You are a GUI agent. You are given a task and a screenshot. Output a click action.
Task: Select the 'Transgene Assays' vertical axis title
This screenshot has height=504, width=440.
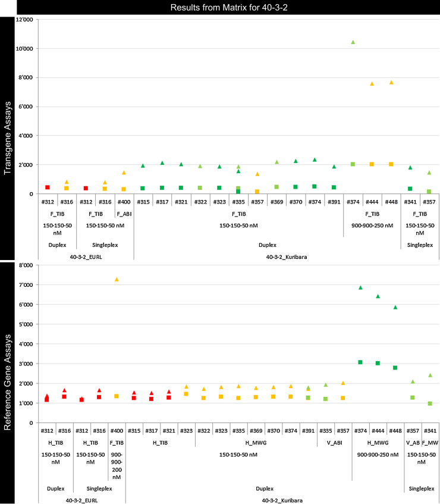click(x=8, y=138)
